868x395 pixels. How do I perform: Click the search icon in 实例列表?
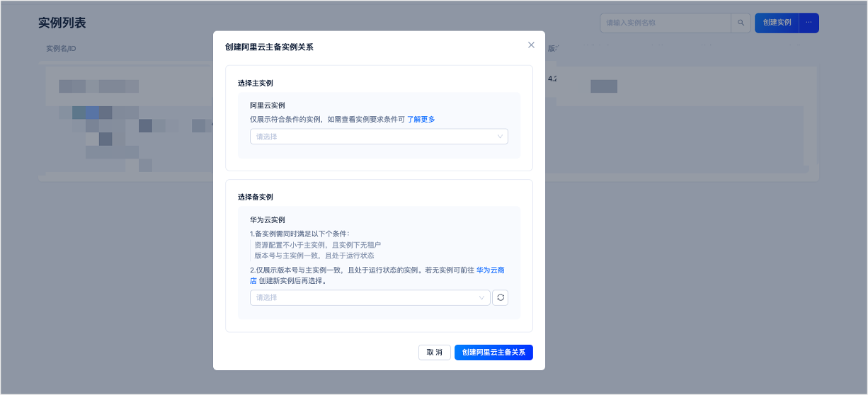[741, 23]
